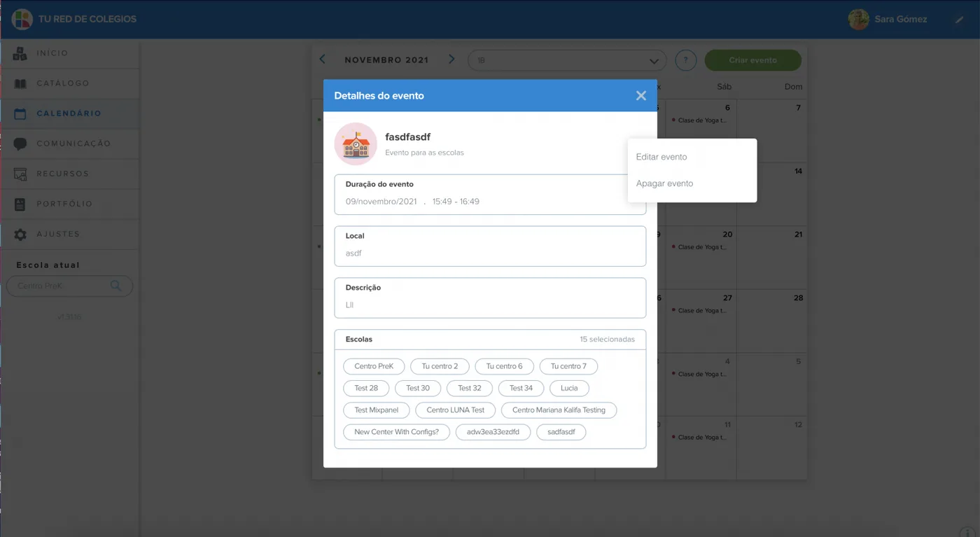Click the Criar evento button
Screen dimensions: 980x537
click(752, 60)
